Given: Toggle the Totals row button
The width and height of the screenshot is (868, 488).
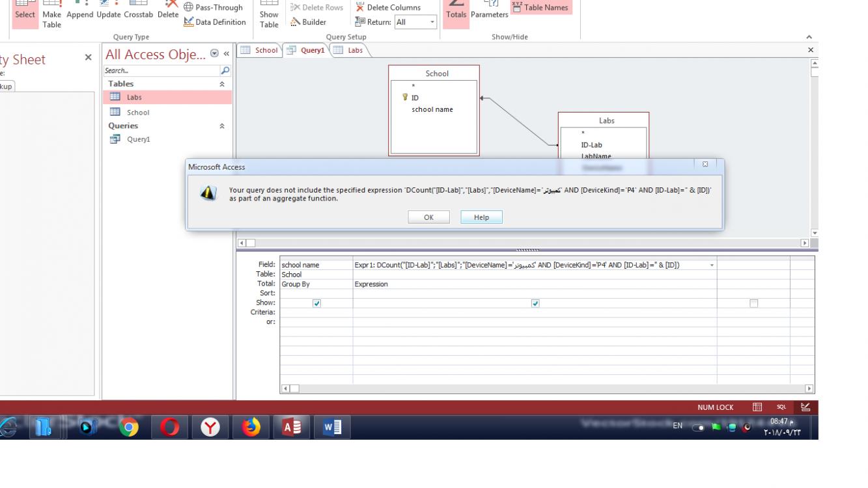Looking at the screenshot, I should (x=456, y=13).
